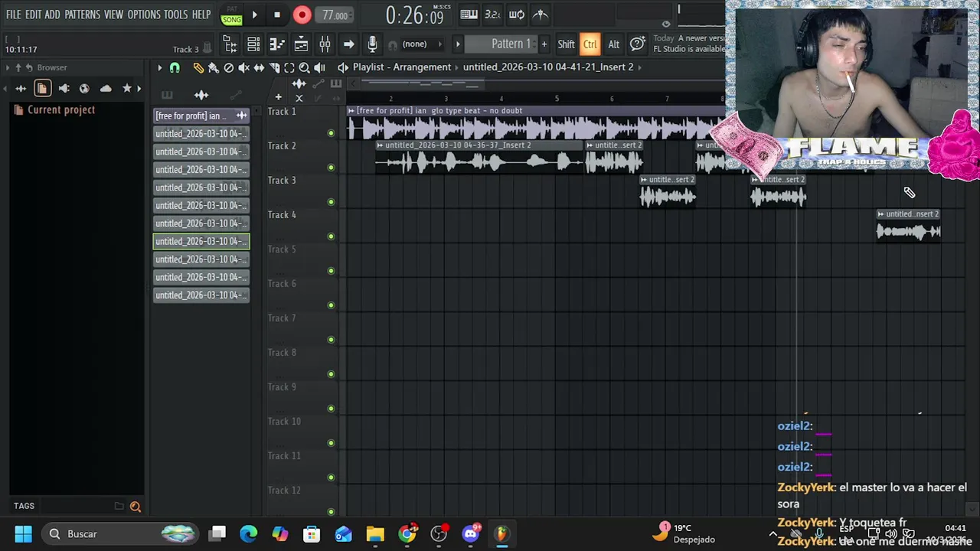Image resolution: width=980 pixels, height=551 pixels.
Task: Toggle the Alt modifier button
Action: pyautogui.click(x=613, y=44)
